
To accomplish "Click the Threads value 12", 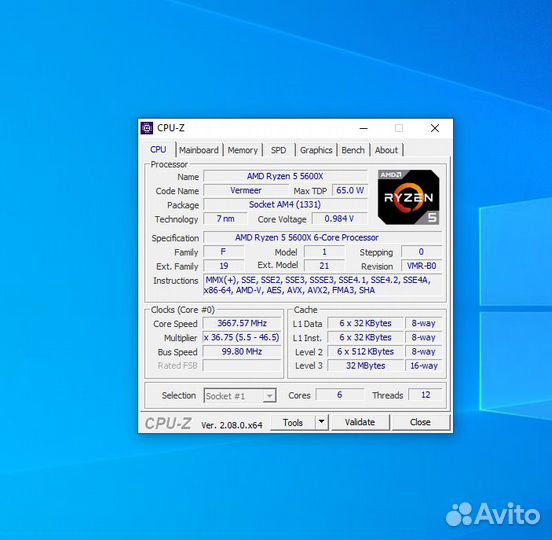I will point(426,395).
